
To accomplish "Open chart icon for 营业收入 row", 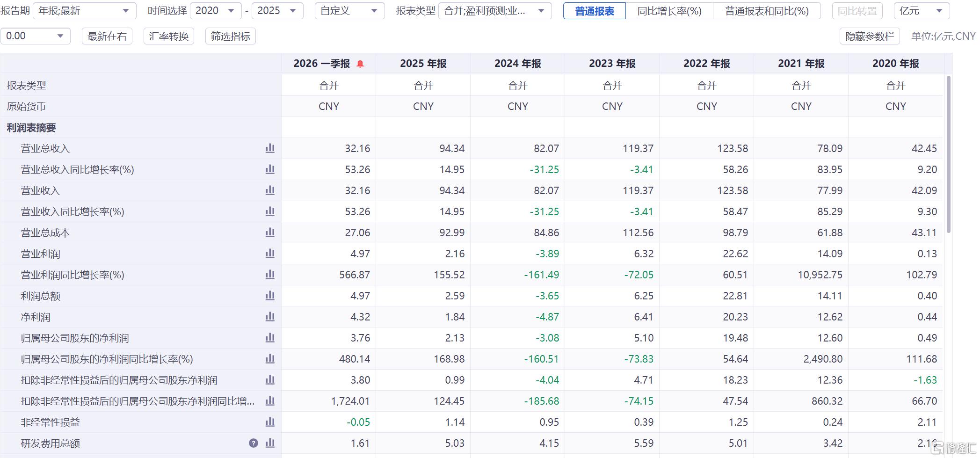I will click(270, 190).
